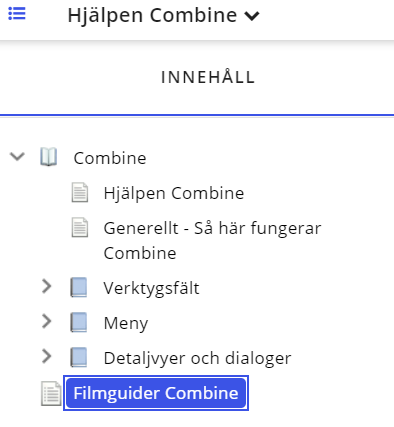394x427 pixels.
Task: Click the open book icon beside Combine
Action: 49,157
